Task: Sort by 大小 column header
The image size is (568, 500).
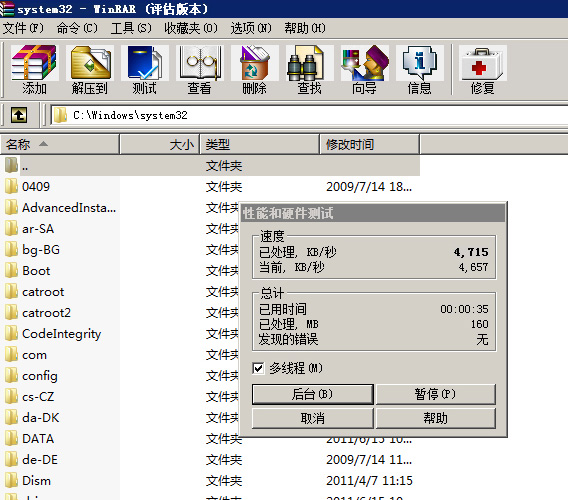Action: 159,145
